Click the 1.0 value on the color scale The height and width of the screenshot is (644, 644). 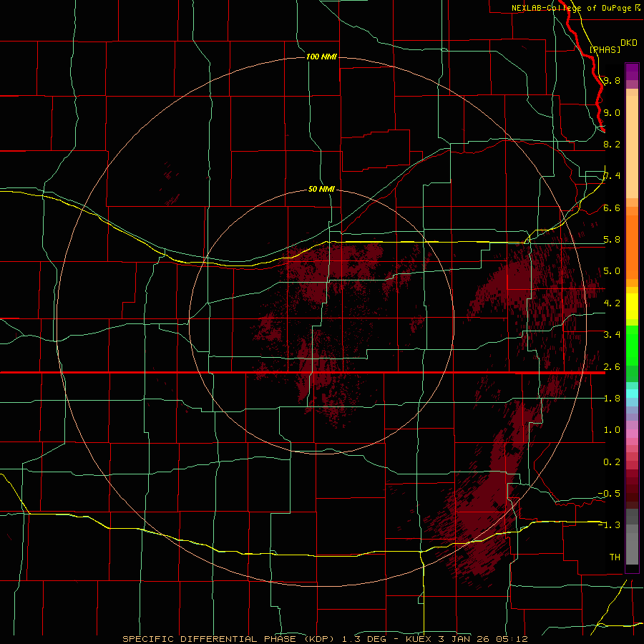click(612, 430)
